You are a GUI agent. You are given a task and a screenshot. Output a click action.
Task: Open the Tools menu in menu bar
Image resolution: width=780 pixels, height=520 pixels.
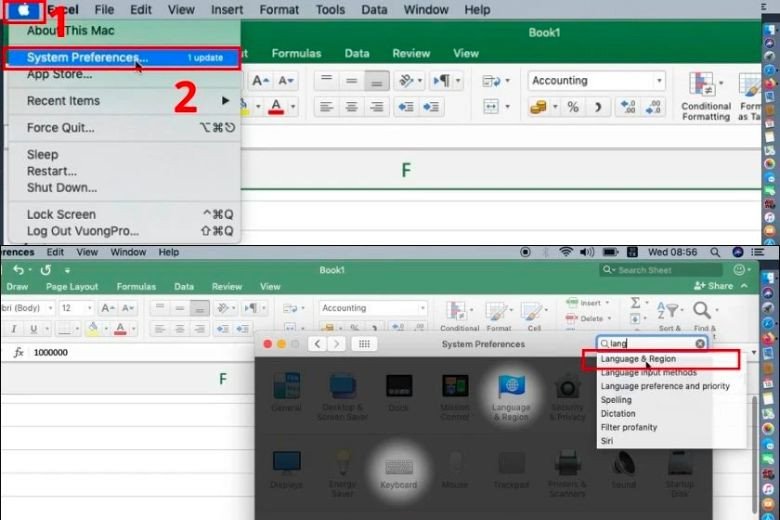(330, 10)
